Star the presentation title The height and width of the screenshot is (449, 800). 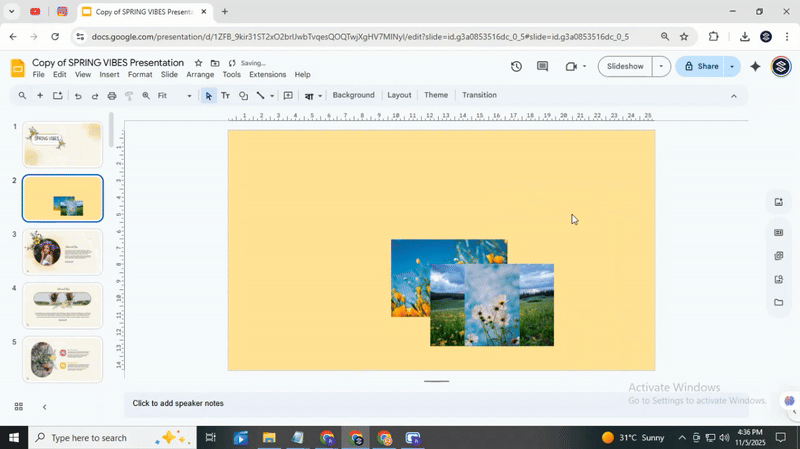click(x=198, y=63)
